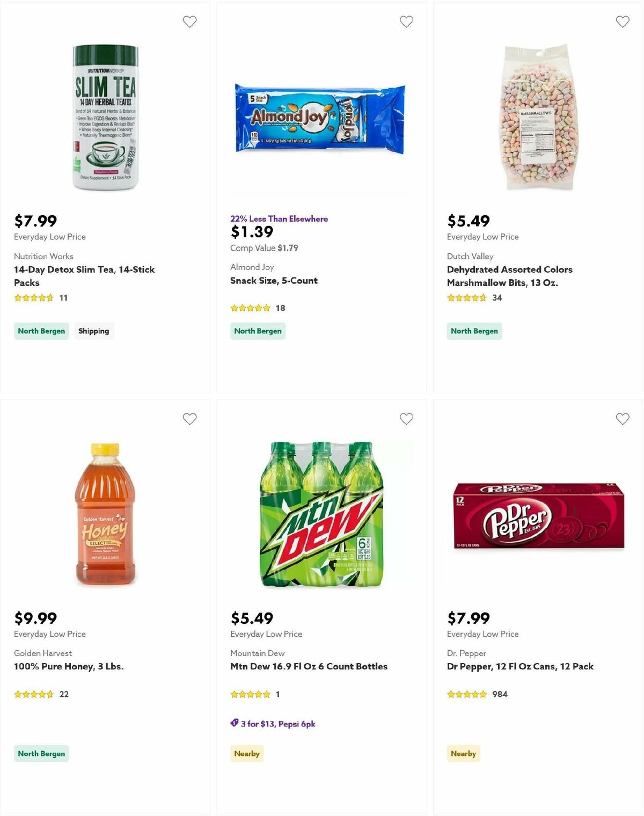Select the 'Shipping' tag on the Slim Tea card
This screenshot has height=816, width=644.
(94, 331)
